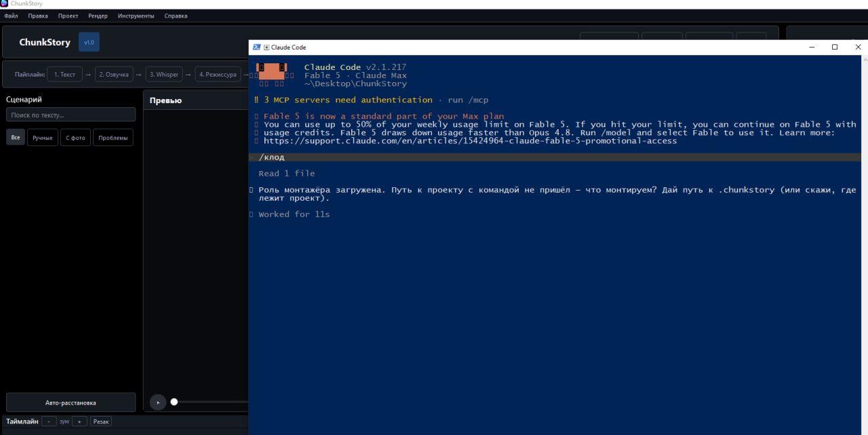Open the Инструменты menu

pos(136,16)
